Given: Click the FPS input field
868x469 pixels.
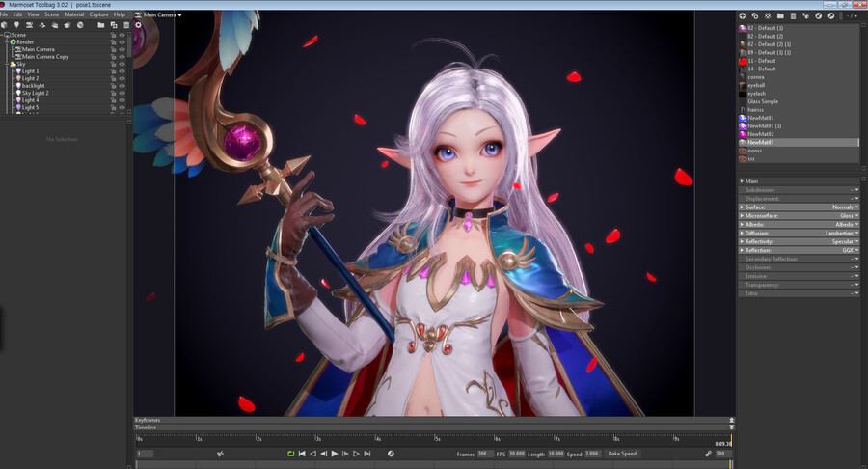Looking at the screenshot, I should click(x=517, y=454).
